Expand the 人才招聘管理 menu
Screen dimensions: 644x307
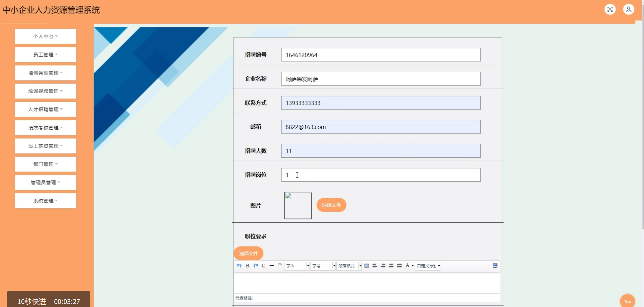(x=45, y=109)
